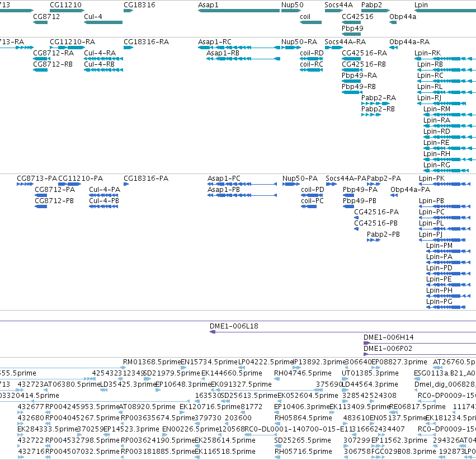Viewport: 476px width, 460px height.
Task: Open the DME1-006L18 clone feature
Action: click(343, 332)
